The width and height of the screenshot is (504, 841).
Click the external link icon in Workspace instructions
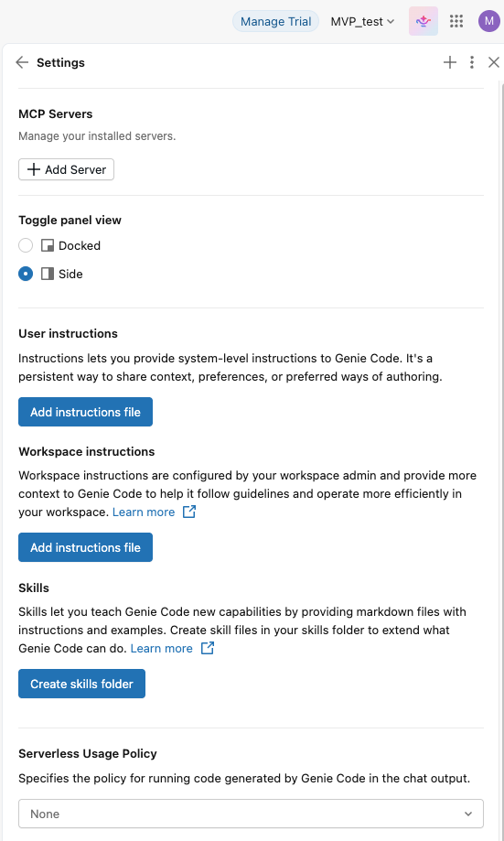(189, 512)
